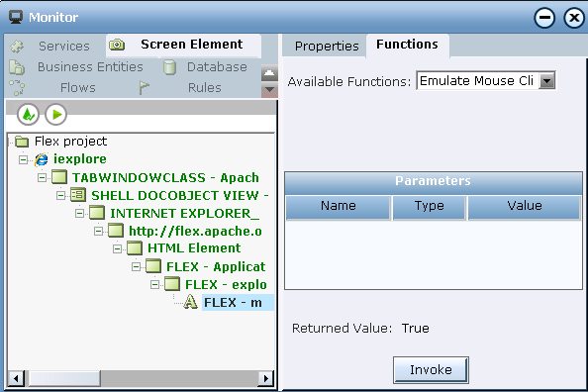The height and width of the screenshot is (392, 588).
Task: Switch to the Properties tab
Action: 327,47
